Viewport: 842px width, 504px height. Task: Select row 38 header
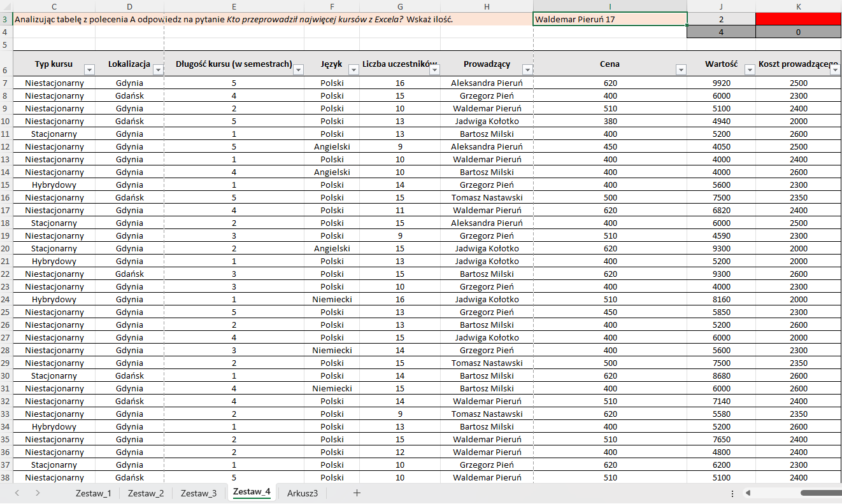5,477
